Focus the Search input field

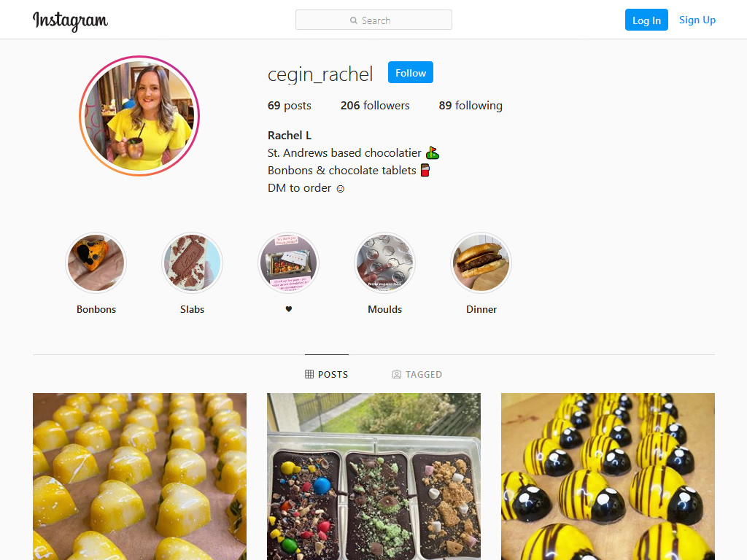point(373,20)
